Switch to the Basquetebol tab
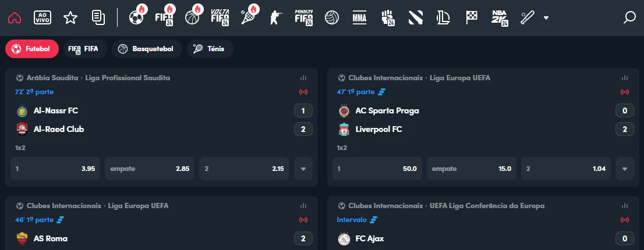 (x=147, y=49)
